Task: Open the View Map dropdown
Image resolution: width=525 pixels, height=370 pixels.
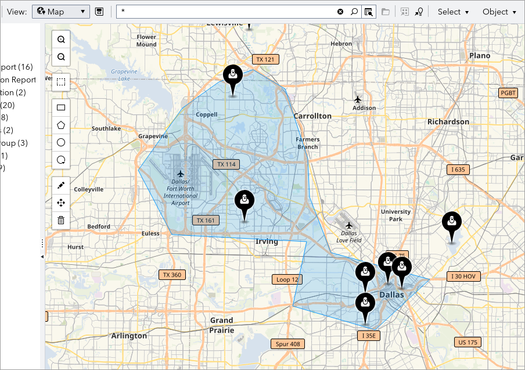Action: click(x=61, y=12)
